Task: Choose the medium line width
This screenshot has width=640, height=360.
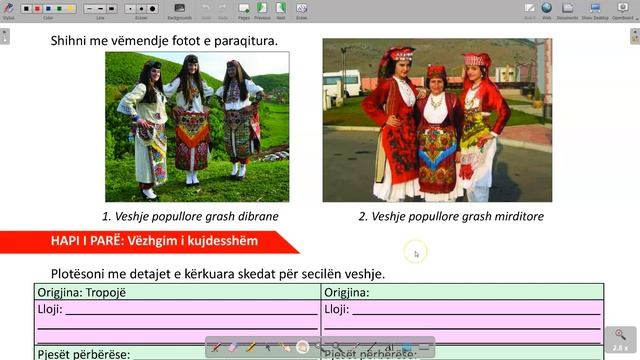Action: [100, 8]
